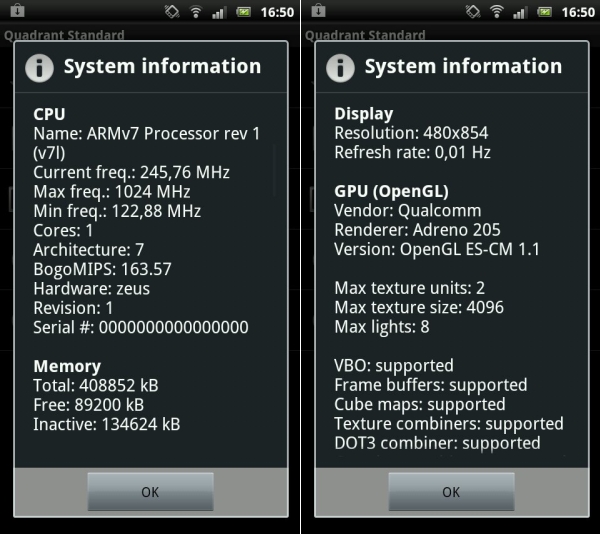600x534 pixels.
Task: Tap the 16:50 clock on the left screen
Action: (276, 12)
